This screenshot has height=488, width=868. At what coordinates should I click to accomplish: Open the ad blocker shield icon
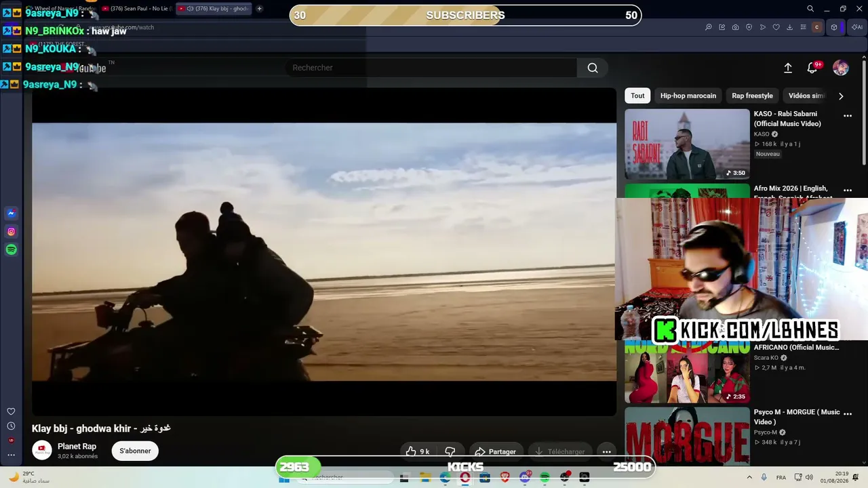coord(749,27)
